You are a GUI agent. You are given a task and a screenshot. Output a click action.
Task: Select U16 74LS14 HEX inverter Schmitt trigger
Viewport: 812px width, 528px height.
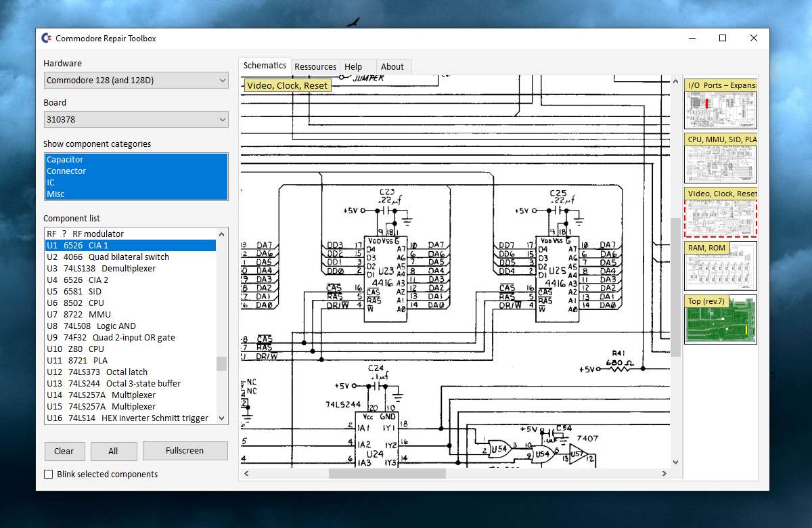131,418
